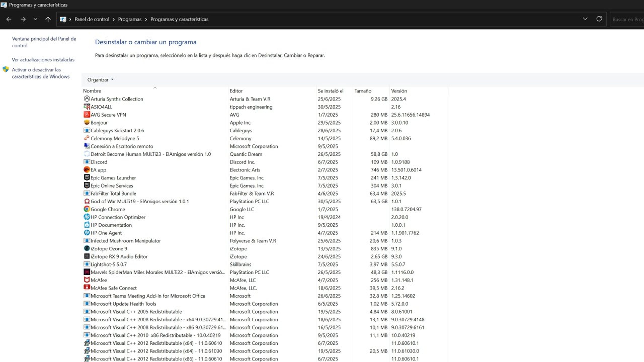Screen dimensions: 644x362
Task: Expand chevron after Programas breadcrumb
Action: [146, 19]
